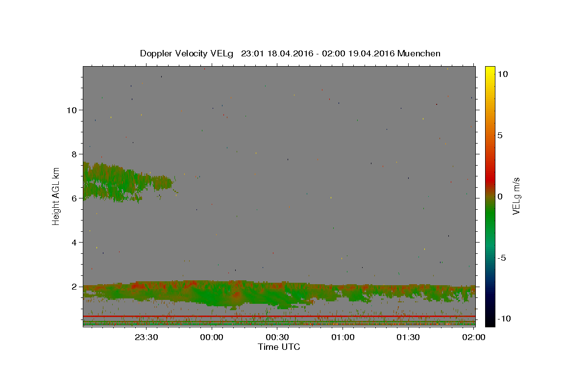Click the Height AGL km axis label

56,196
